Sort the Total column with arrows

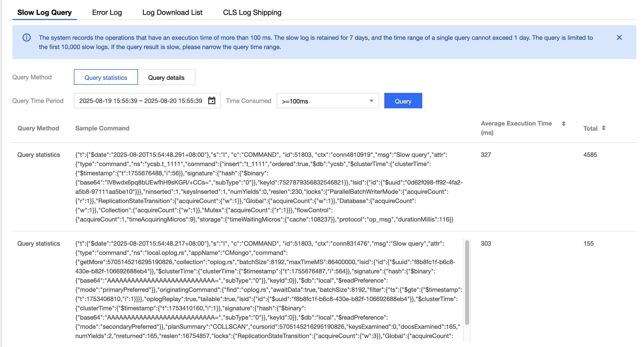pos(604,128)
